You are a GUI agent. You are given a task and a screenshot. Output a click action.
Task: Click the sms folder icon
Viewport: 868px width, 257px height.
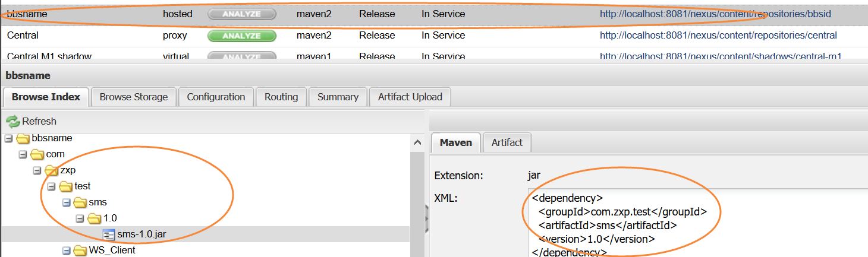tap(81, 202)
